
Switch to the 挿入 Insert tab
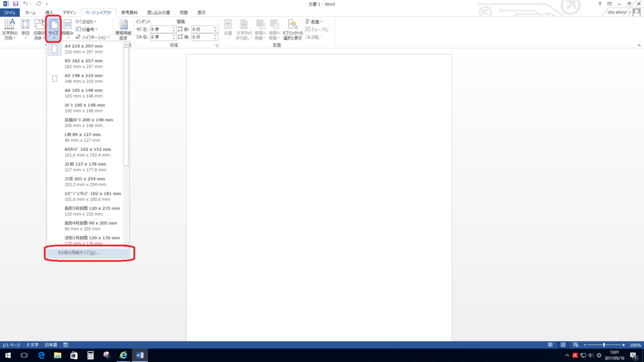[49, 13]
